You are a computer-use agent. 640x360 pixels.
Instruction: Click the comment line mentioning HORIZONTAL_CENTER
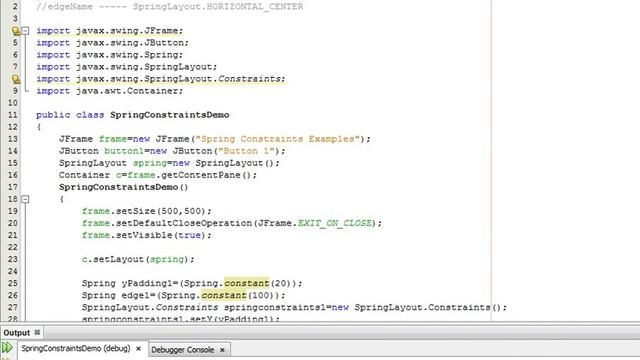tap(169, 7)
